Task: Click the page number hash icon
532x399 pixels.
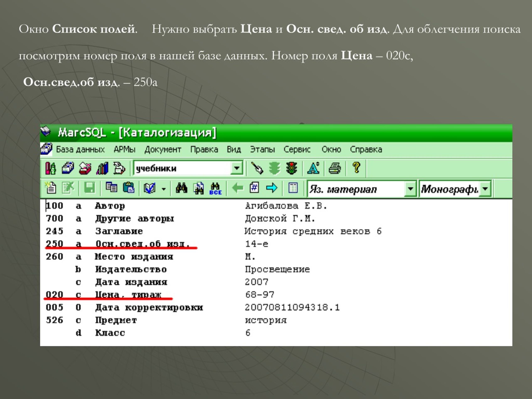Action: pos(254,188)
